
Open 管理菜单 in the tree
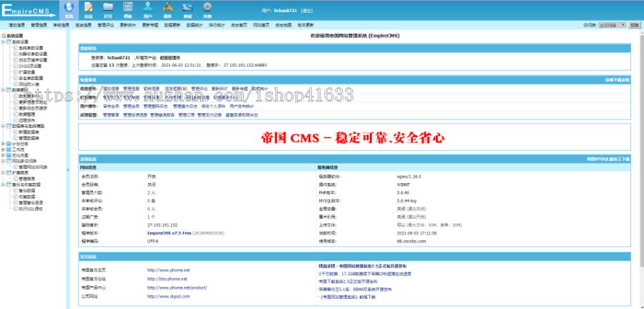click(x=27, y=179)
